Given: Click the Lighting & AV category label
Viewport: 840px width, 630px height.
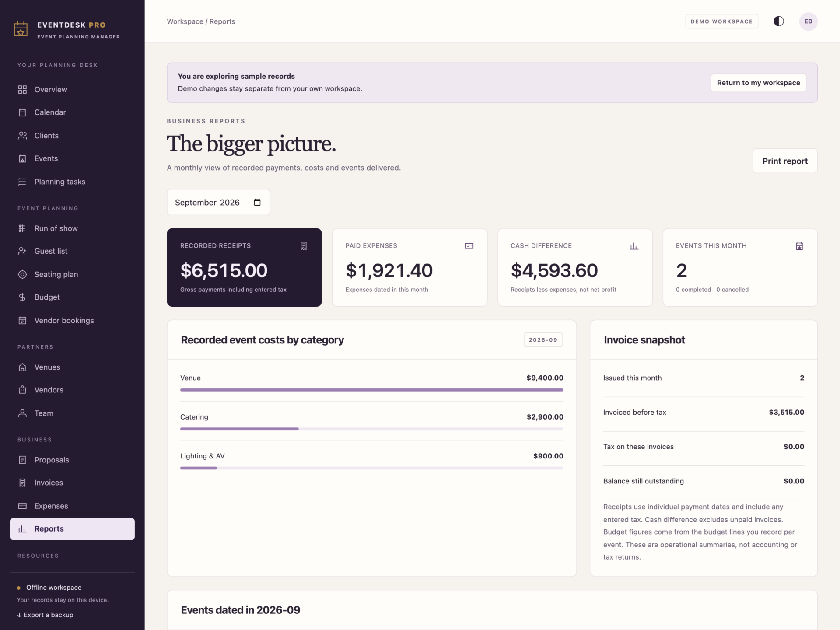Looking at the screenshot, I should click(202, 456).
